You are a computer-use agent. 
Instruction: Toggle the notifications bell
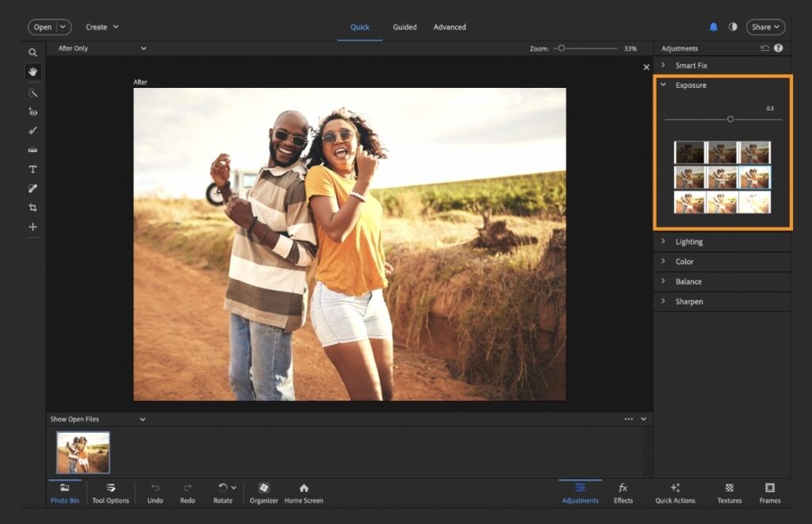click(713, 26)
